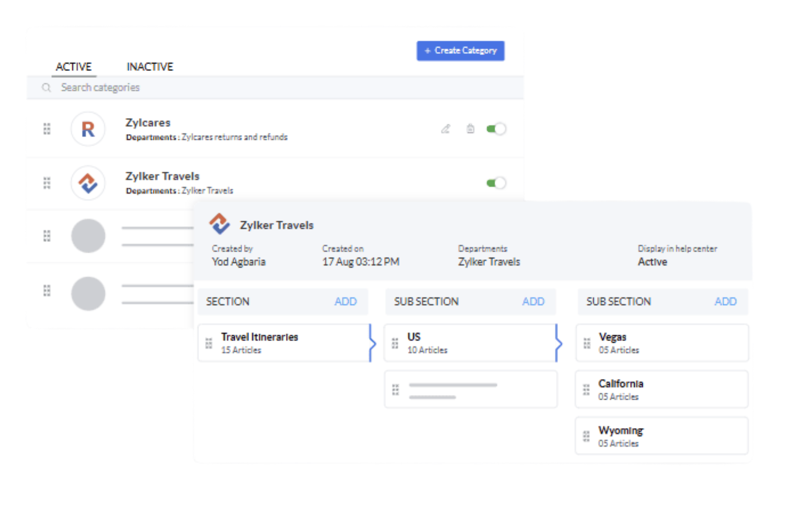
Task: Click the Zylcares R logo icon
Action: (88, 129)
